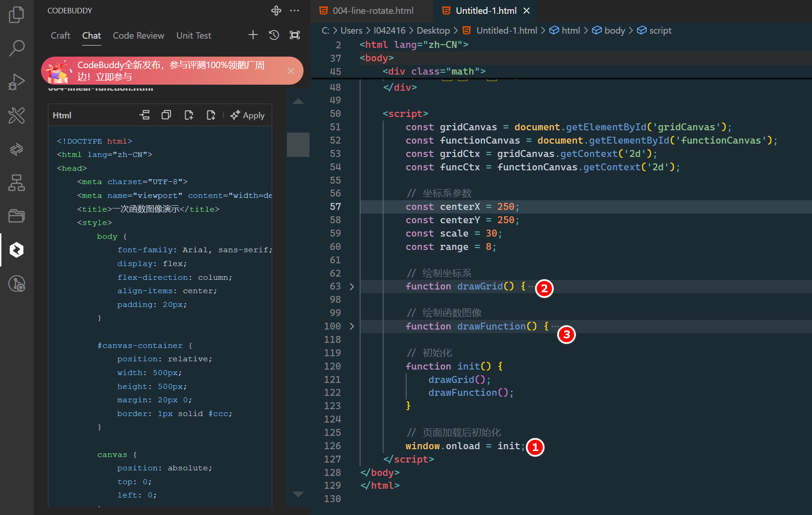Click 'range' on editor line 60
This screenshot has width=812, height=515.
pos(454,247)
